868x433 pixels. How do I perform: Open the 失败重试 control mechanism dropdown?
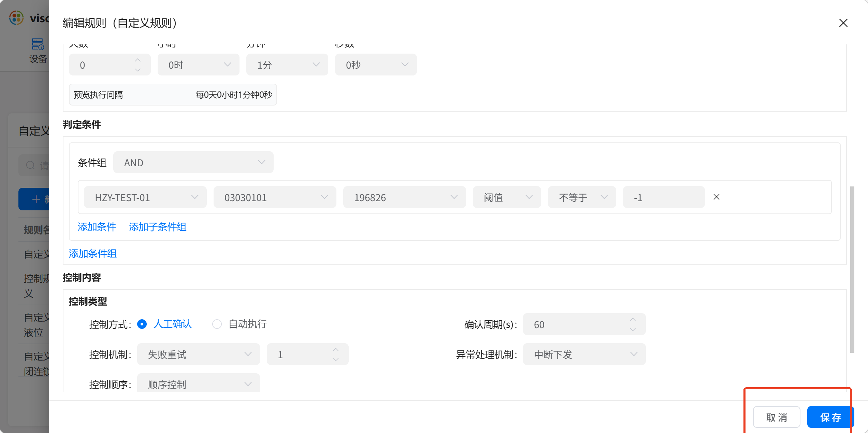click(199, 354)
